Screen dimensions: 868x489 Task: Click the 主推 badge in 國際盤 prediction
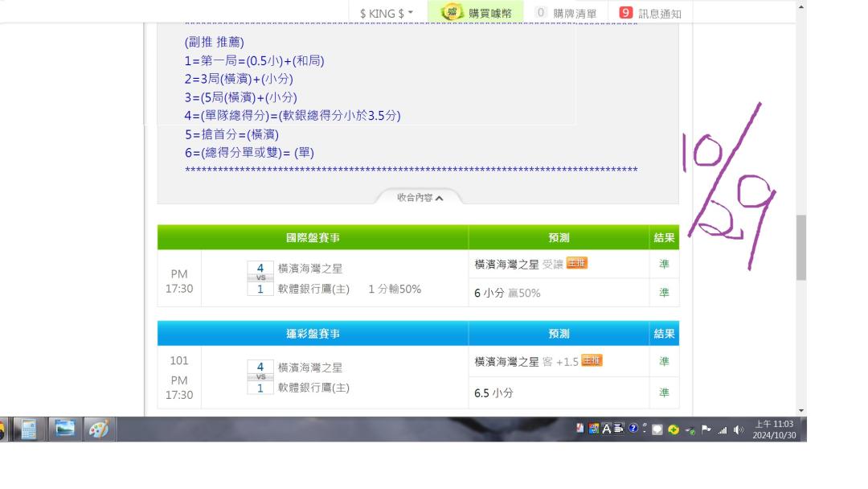coord(576,263)
